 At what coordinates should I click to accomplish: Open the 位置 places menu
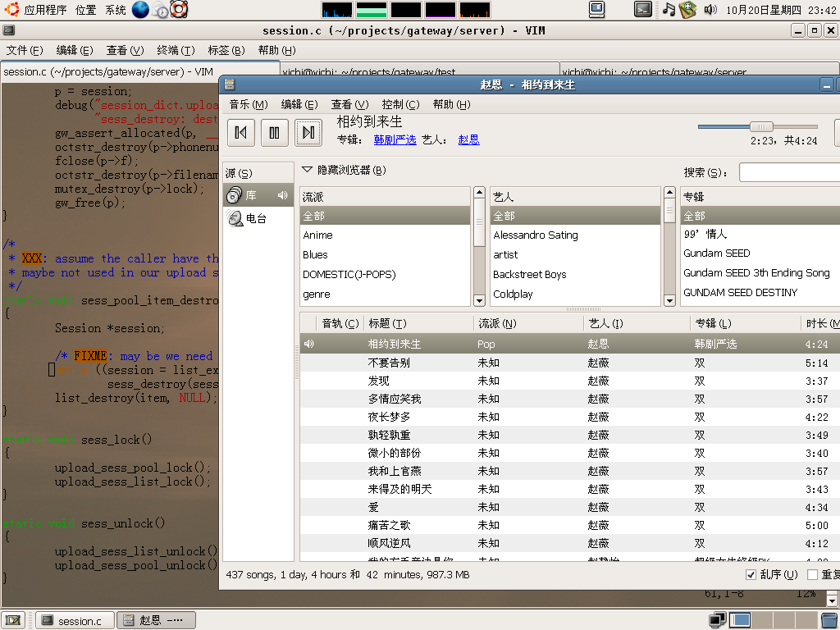(85, 10)
